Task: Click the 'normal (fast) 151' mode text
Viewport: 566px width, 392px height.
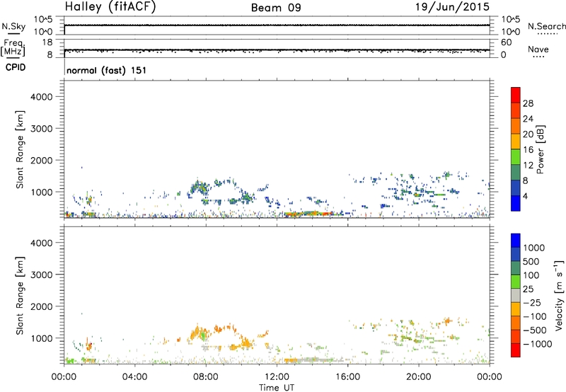Action: point(107,70)
